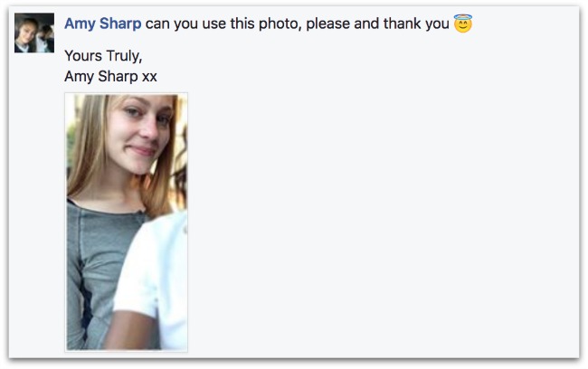
Task: Click the arm at the bottom of the photo
Action: pyautogui.click(x=129, y=332)
